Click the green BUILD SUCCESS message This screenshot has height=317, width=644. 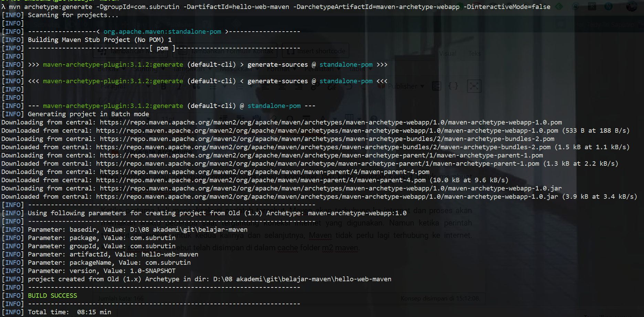click(52, 296)
